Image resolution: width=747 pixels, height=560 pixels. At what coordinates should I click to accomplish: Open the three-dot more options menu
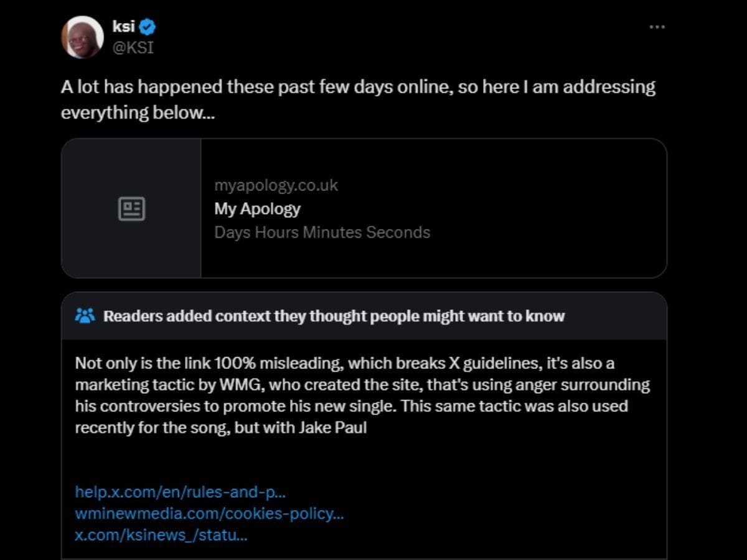[x=657, y=27]
